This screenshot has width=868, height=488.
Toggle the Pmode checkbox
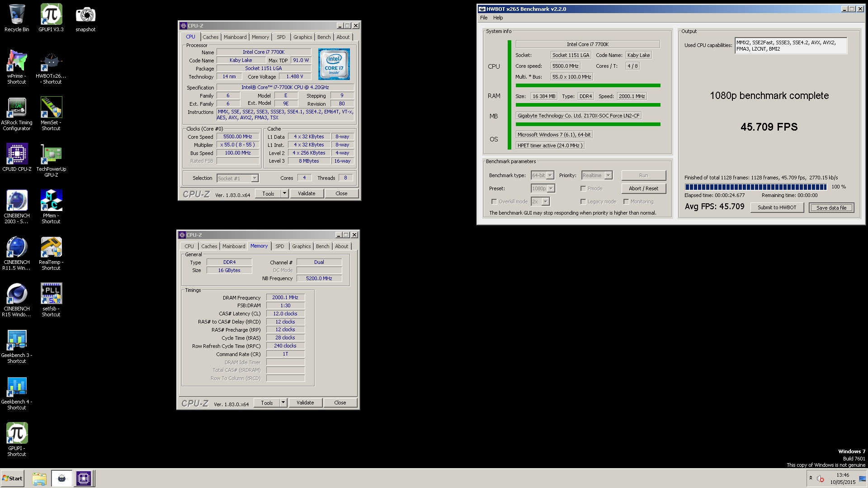click(x=583, y=188)
